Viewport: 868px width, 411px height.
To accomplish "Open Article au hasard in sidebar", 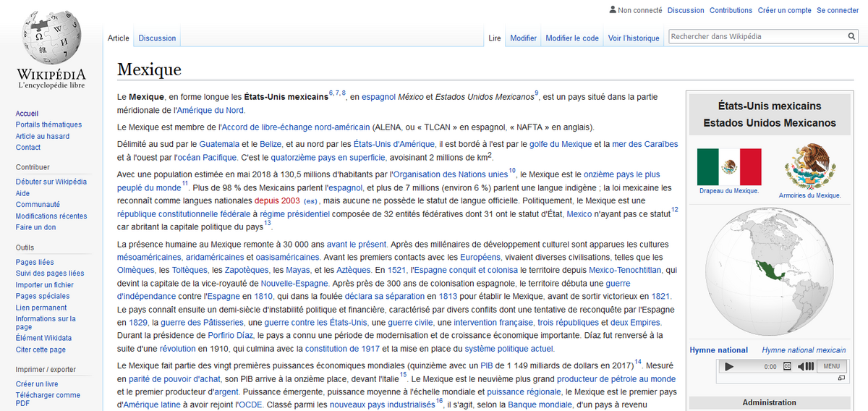I will tap(43, 136).
